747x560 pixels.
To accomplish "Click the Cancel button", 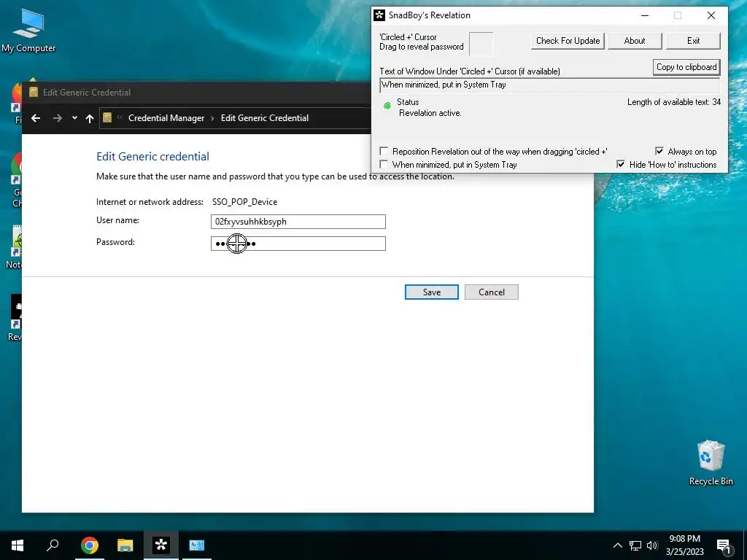I will point(491,292).
